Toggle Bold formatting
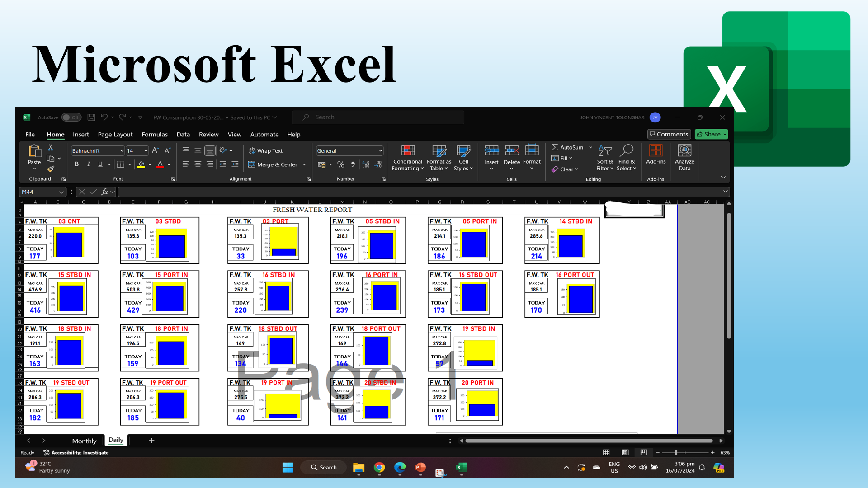The width and height of the screenshot is (868, 488). [x=77, y=164]
